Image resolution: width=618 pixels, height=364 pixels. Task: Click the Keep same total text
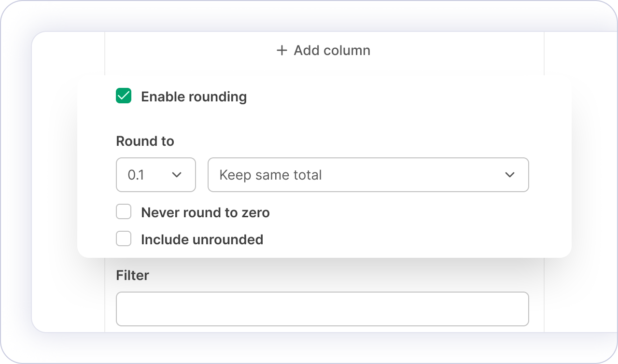[x=270, y=175]
